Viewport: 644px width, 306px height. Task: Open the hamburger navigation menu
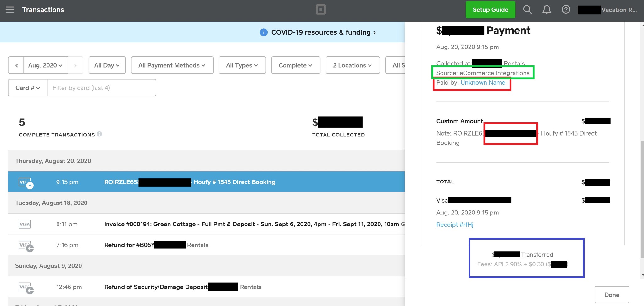(x=10, y=10)
